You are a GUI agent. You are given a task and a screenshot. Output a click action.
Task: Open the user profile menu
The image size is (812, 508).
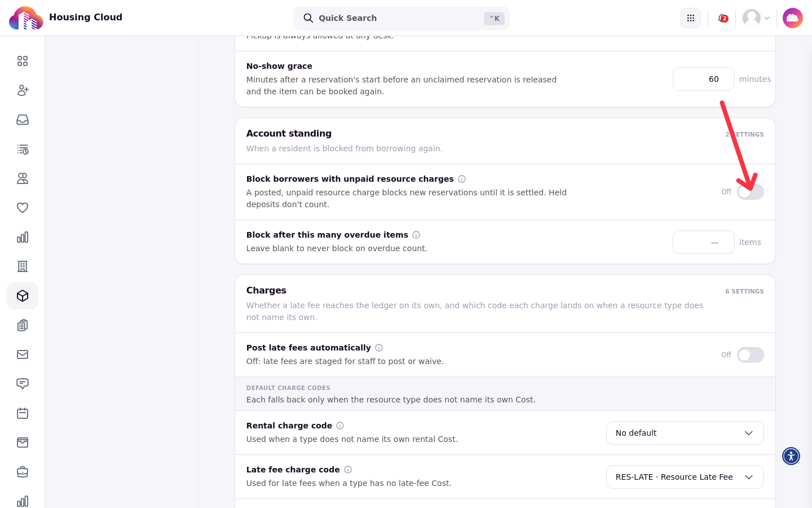pos(756,18)
